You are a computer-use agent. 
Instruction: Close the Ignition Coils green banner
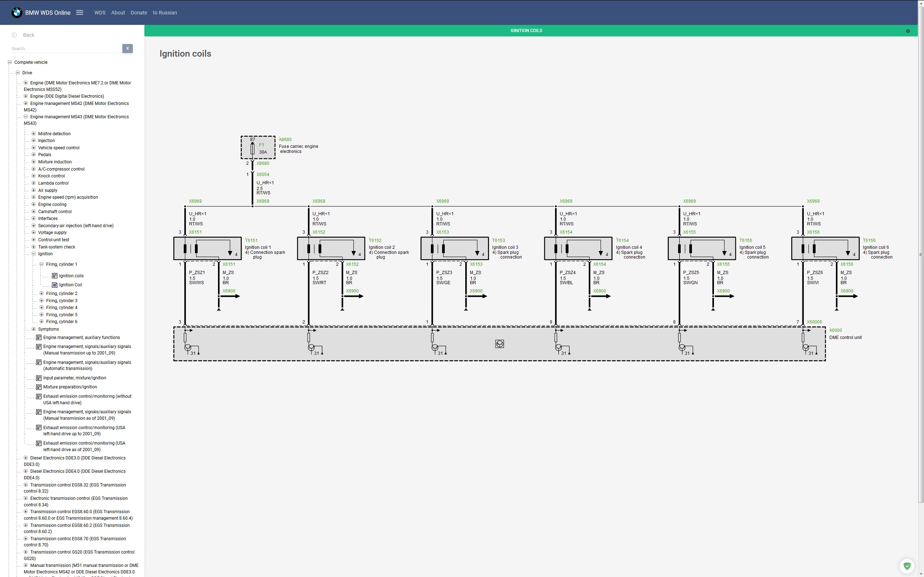pos(908,31)
